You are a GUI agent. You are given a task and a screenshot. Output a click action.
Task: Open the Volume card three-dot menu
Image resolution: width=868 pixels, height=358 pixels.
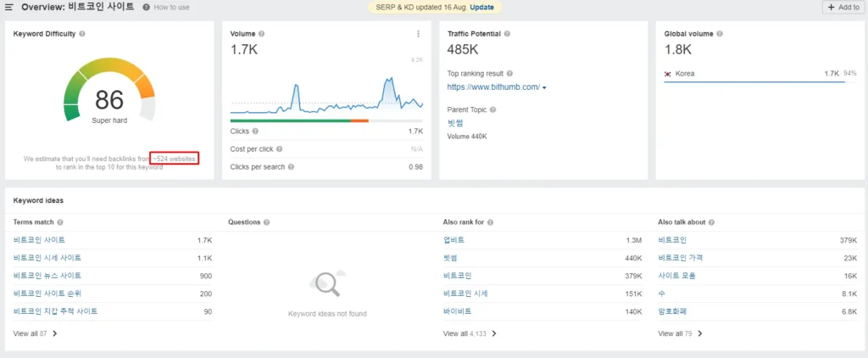pos(418,34)
